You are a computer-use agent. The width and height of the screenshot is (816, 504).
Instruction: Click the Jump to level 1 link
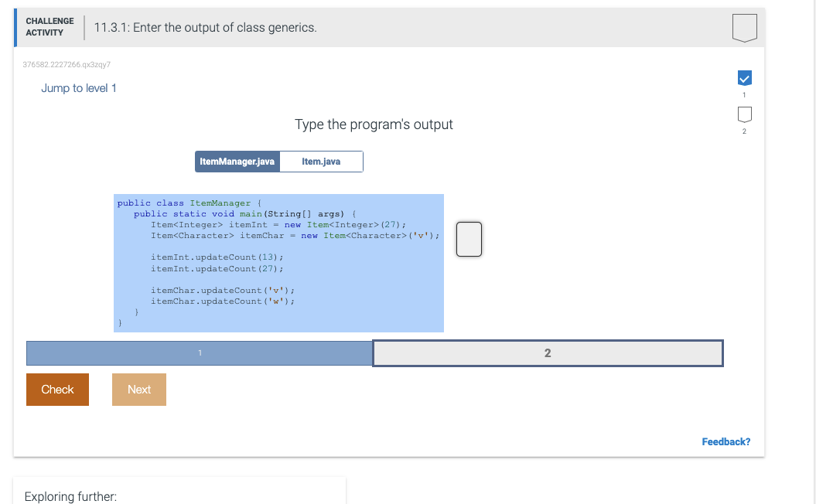[x=78, y=88]
